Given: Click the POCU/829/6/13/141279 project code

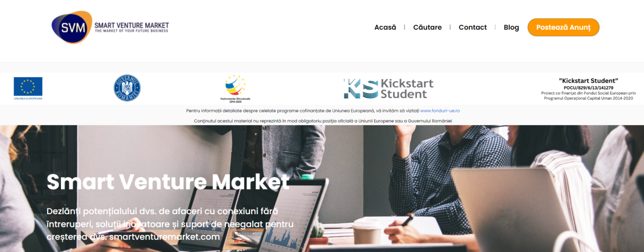Looking at the screenshot, I should pyautogui.click(x=589, y=88).
